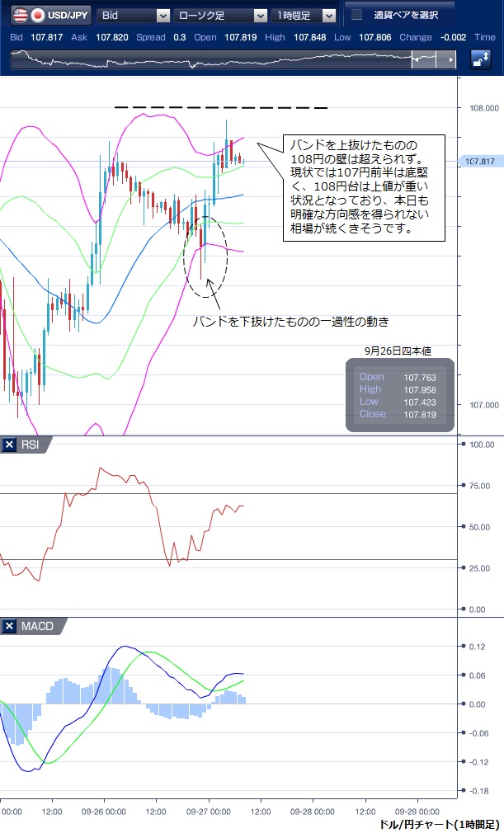The height and width of the screenshot is (833, 504).
Task: Click right arrow on overview navigator
Action: 450,60
